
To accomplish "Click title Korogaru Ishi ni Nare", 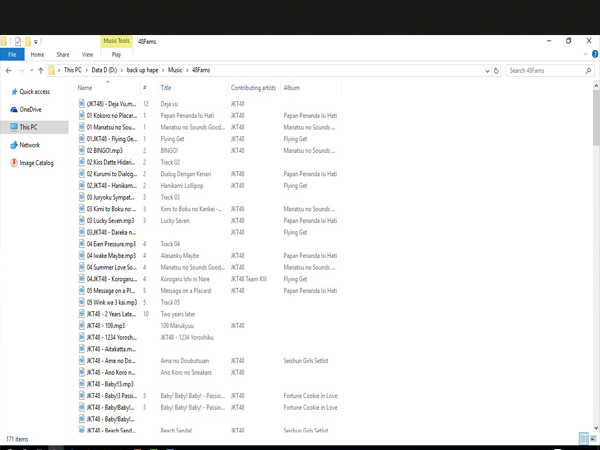I will tap(185, 279).
